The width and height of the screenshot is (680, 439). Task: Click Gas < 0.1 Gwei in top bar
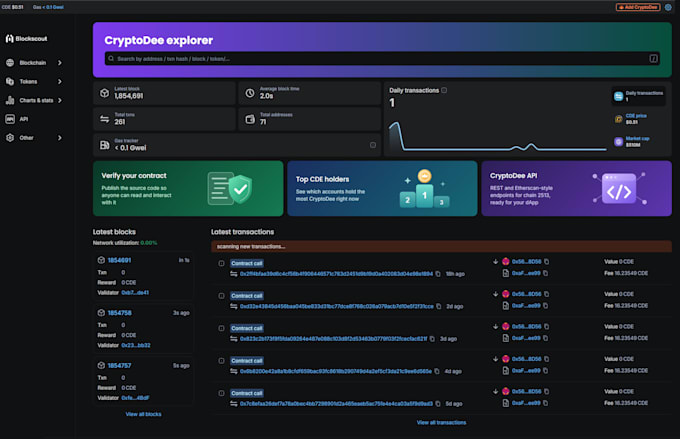48,7
